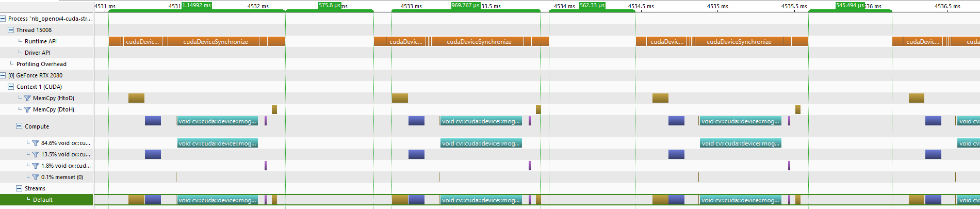Select HtoD memcpy block after 4531 ms
This screenshot has width=980, height=209.
click(136, 98)
